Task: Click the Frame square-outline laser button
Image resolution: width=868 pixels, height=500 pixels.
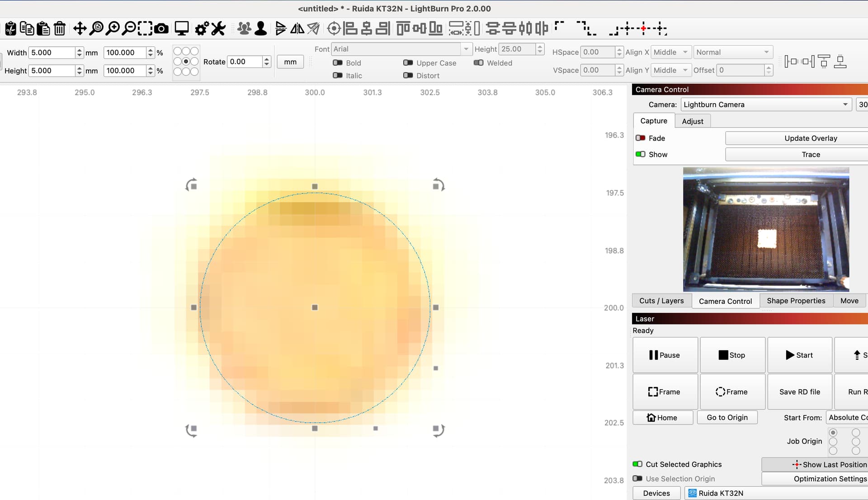Action: point(665,392)
